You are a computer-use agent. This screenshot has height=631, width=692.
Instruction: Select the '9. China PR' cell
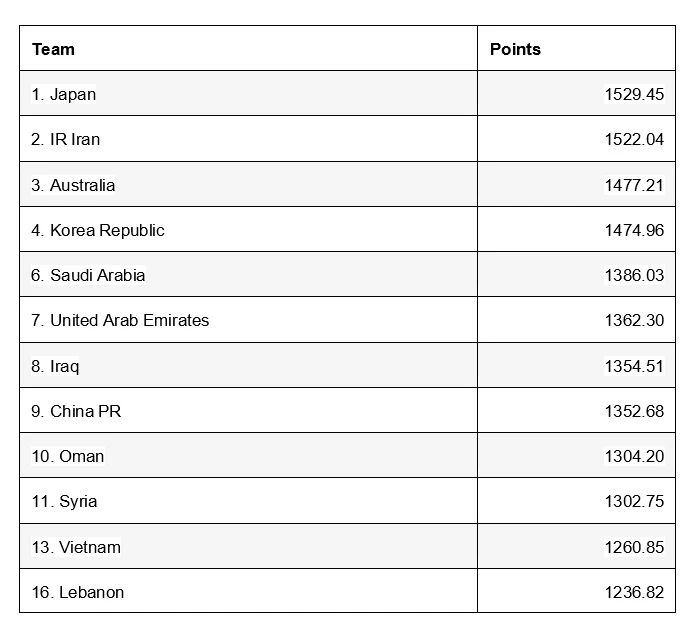click(x=76, y=411)
